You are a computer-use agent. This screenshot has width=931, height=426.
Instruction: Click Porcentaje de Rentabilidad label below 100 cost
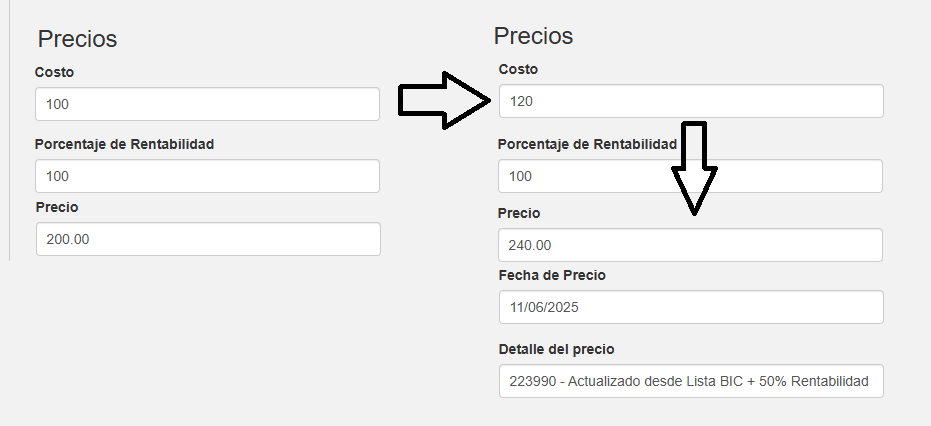[124, 144]
